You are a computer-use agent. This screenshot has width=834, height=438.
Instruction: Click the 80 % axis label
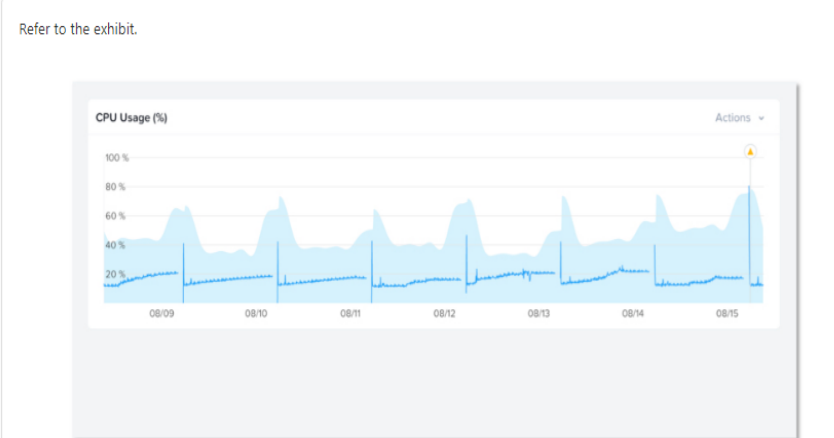coord(115,187)
